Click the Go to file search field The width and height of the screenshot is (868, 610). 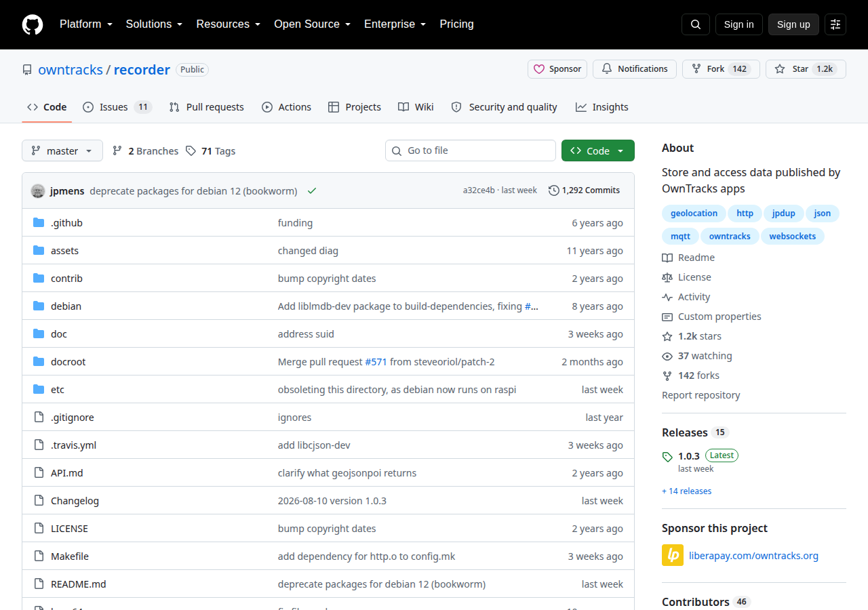click(x=471, y=150)
